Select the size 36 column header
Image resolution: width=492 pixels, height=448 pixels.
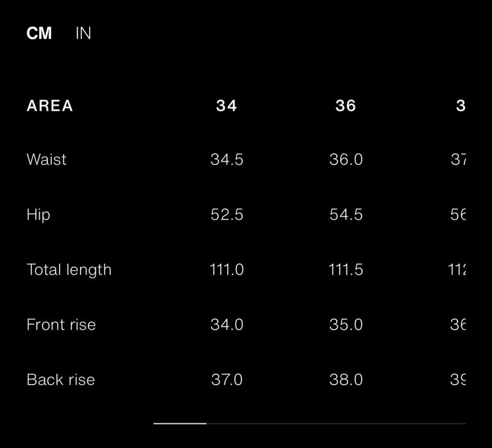pyautogui.click(x=346, y=106)
